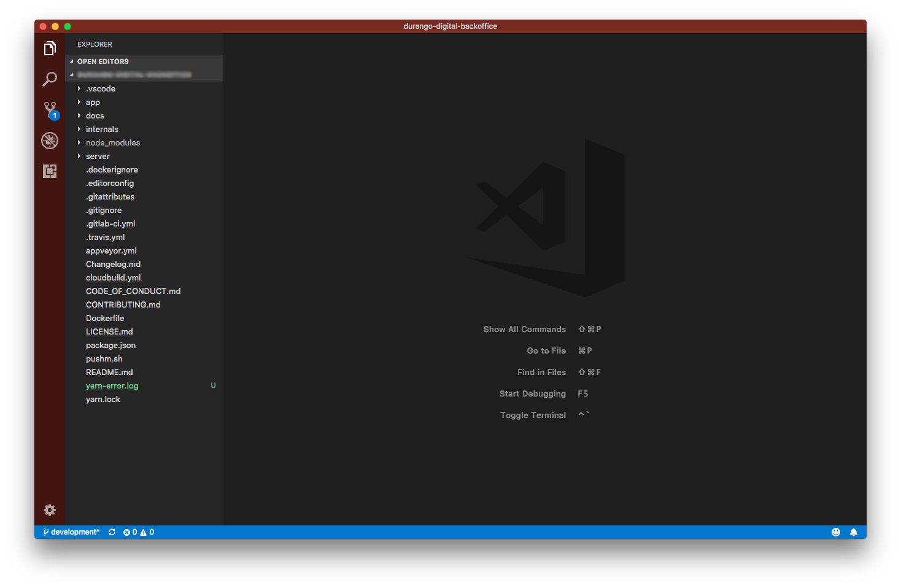Open the yarn-error.log file
This screenshot has height=588, width=901.
(144, 386)
